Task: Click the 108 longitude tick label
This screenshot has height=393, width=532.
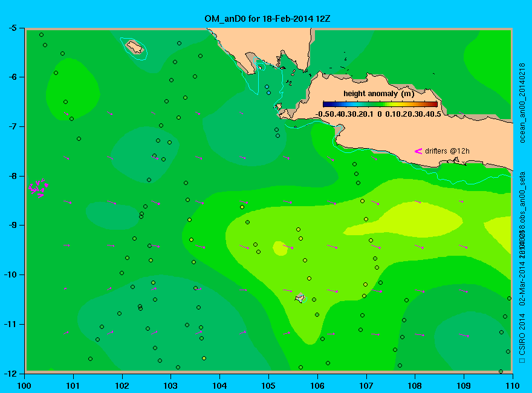Action: click(x=415, y=386)
